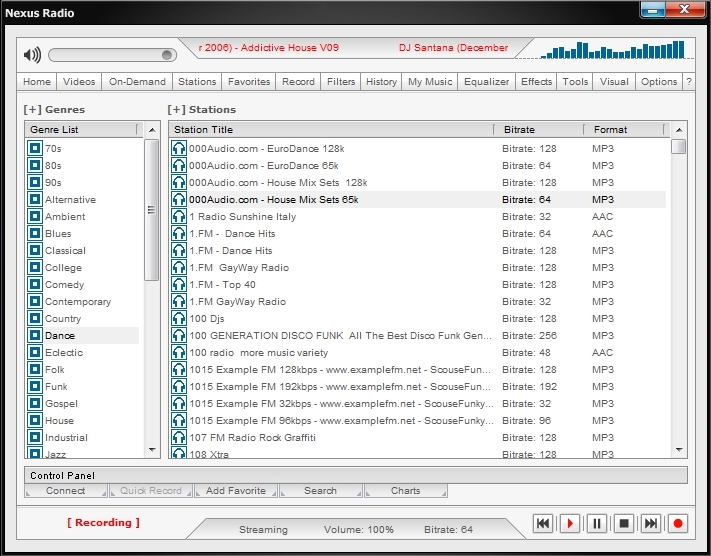This screenshot has height=556, width=711.
Task: Click the spectrum visualizer bars display
Action: click(x=613, y=50)
